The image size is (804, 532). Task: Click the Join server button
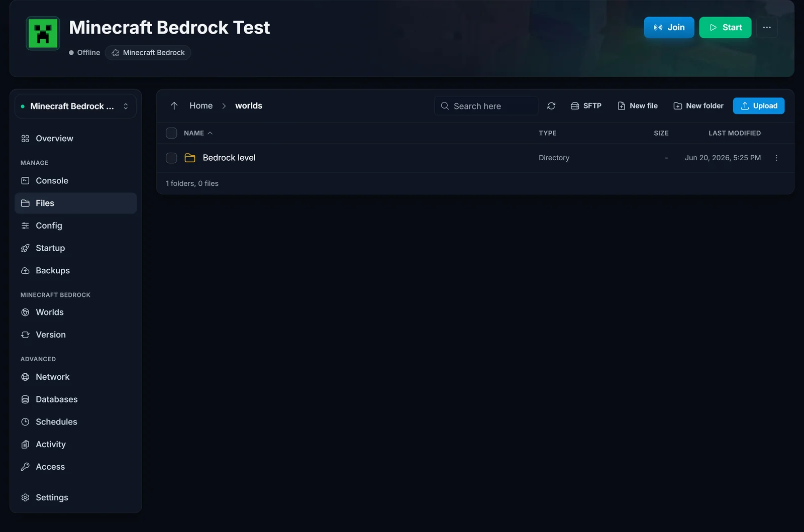669,28
